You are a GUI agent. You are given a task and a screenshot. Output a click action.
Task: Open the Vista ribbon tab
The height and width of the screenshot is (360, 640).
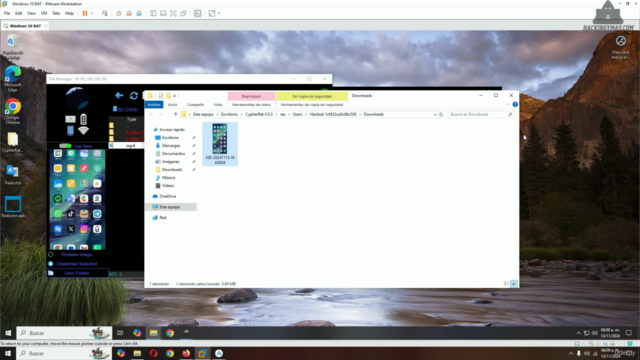pos(218,105)
